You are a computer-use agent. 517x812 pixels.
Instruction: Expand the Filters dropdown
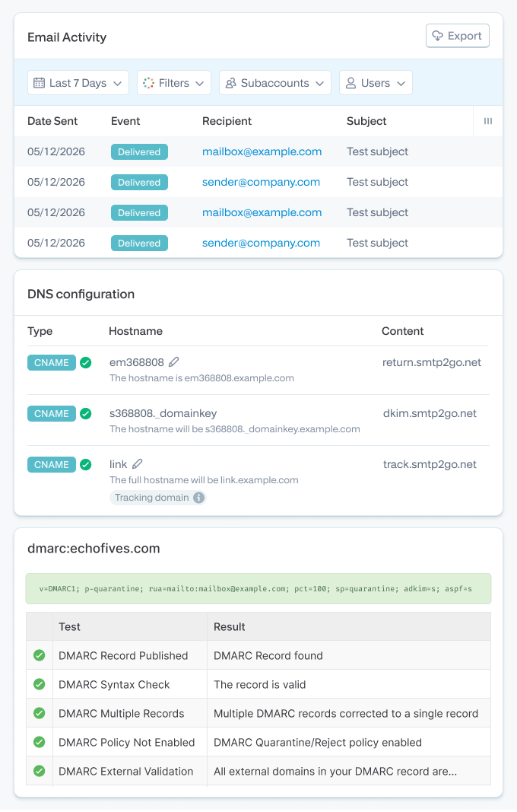tap(174, 83)
